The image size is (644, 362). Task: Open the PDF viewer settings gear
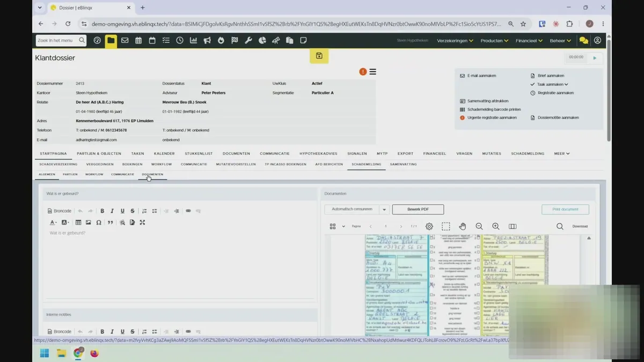click(429, 226)
